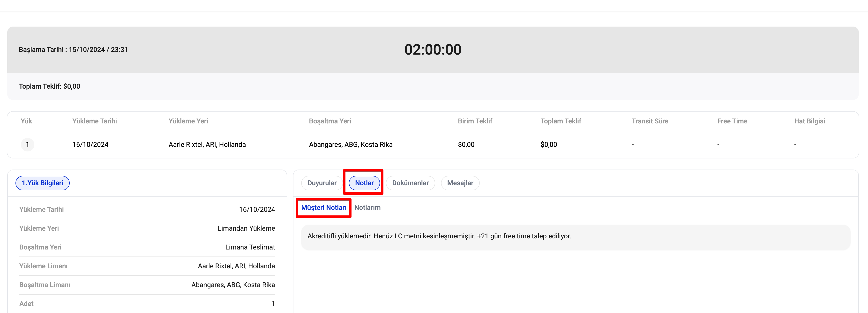The image size is (868, 313).
Task: Click the Başlama Tarihi date text
Action: pyautogui.click(x=73, y=50)
